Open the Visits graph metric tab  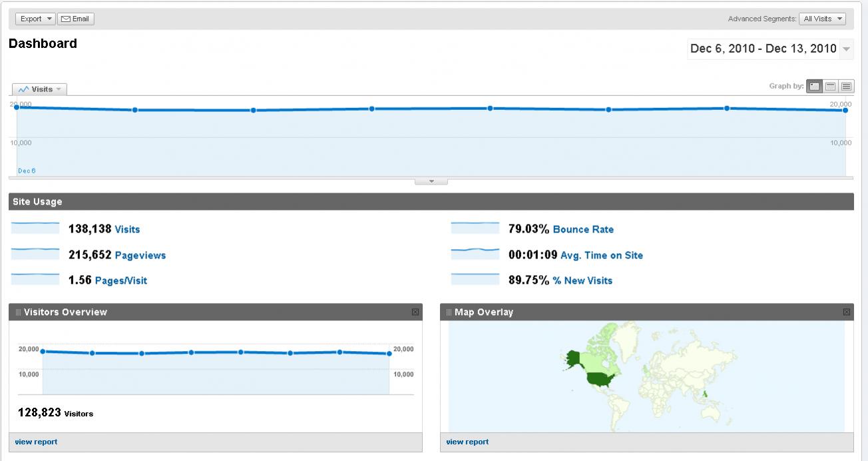tap(40, 89)
